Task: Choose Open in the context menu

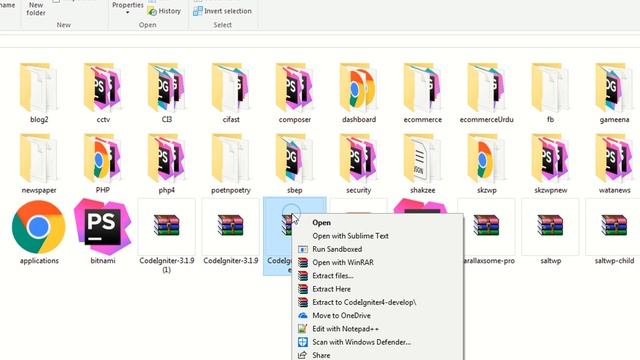Action: pyautogui.click(x=378, y=222)
